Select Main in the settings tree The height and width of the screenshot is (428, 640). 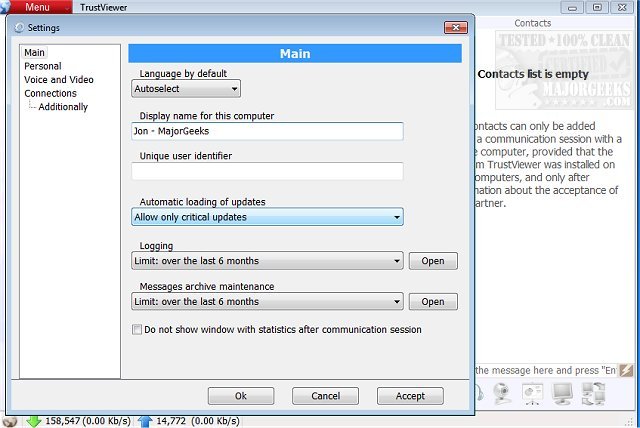coord(34,53)
